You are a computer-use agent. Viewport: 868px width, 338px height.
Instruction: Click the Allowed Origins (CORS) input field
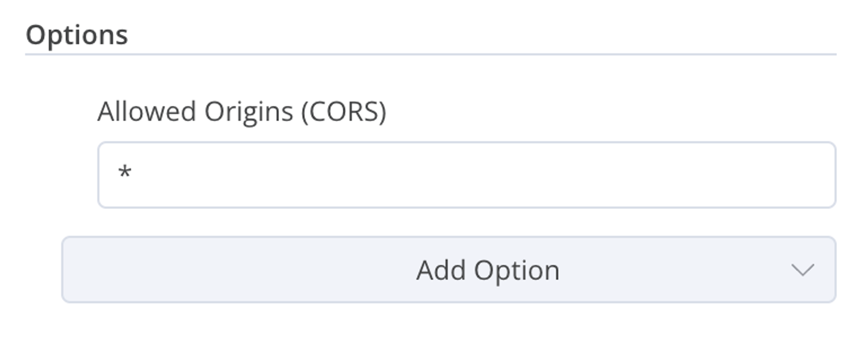(467, 175)
